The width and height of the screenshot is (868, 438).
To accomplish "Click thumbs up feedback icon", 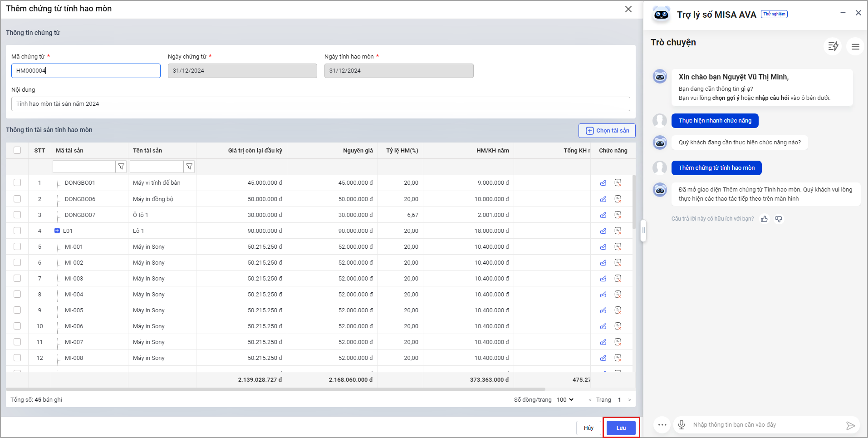I will [x=765, y=219].
